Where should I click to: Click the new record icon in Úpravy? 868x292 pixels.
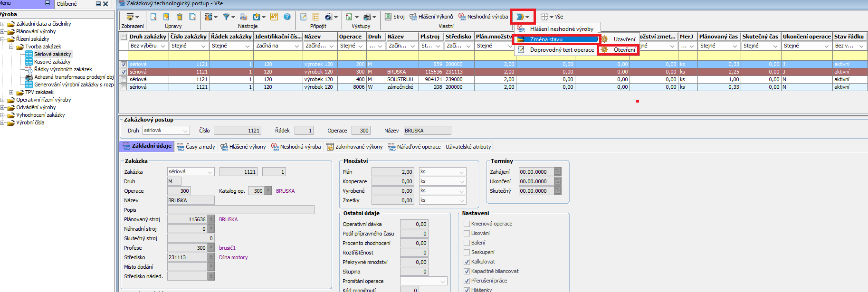point(153,17)
